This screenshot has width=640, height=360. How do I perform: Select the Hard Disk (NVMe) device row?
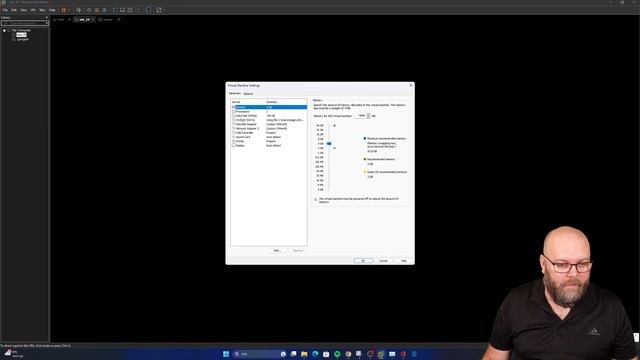(269, 116)
